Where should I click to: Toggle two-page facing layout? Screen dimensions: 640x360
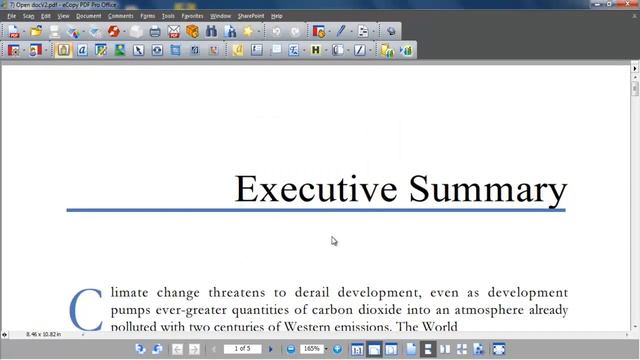pyautogui.click(x=445, y=349)
